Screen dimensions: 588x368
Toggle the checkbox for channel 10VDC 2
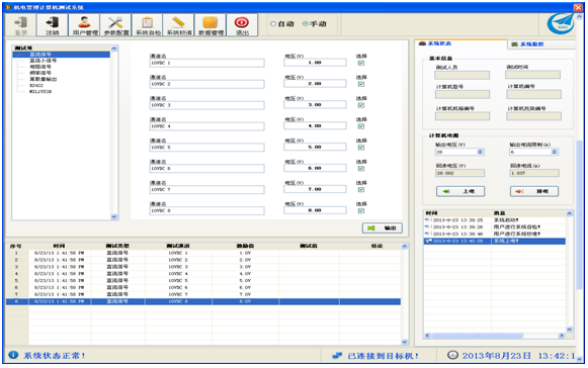pyautogui.click(x=361, y=84)
